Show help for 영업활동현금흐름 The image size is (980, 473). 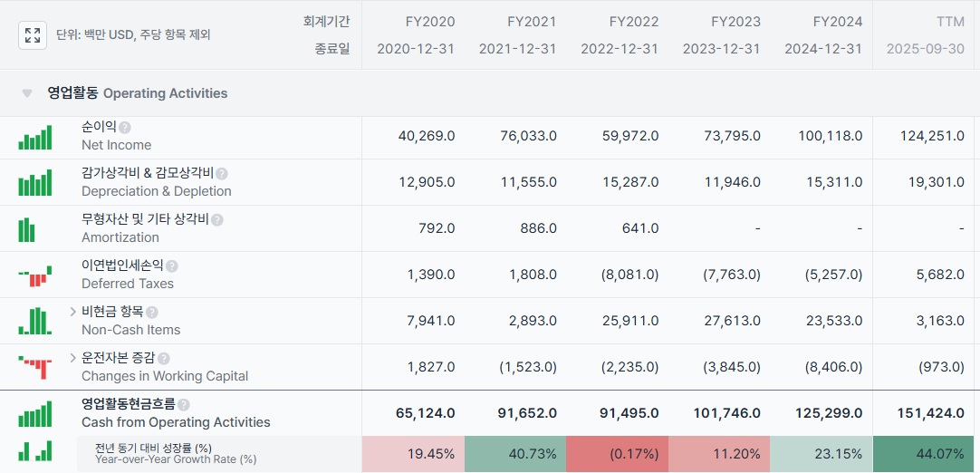(x=184, y=405)
